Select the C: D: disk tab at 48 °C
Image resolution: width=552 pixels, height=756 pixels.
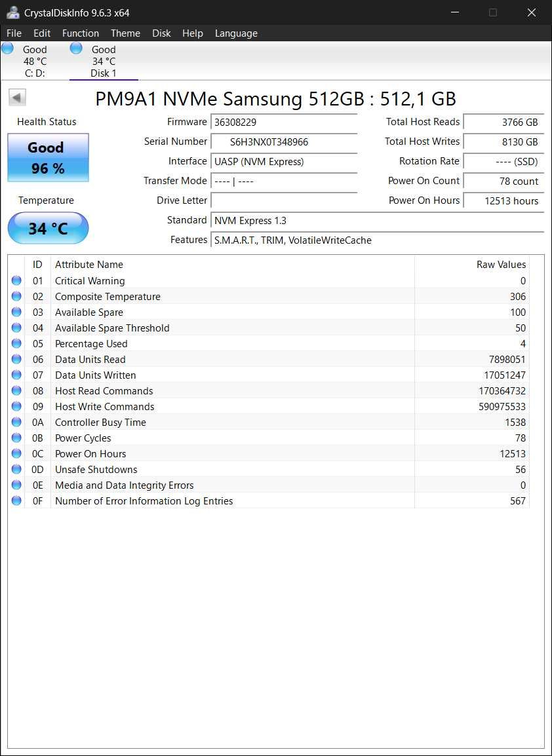tap(35, 61)
